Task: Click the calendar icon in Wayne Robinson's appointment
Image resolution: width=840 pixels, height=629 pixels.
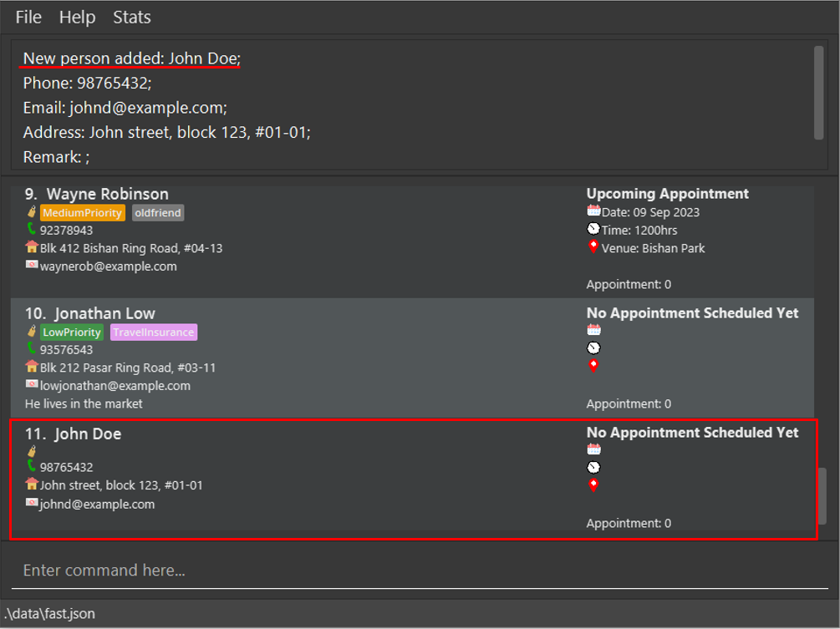Action: tap(593, 211)
